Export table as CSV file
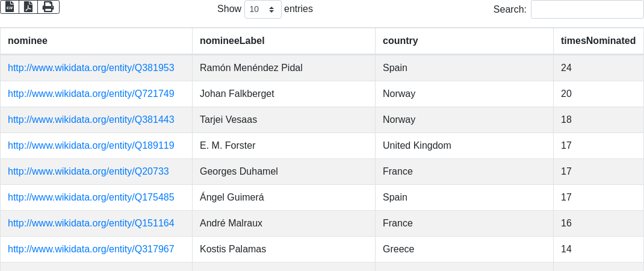 pos(10,7)
